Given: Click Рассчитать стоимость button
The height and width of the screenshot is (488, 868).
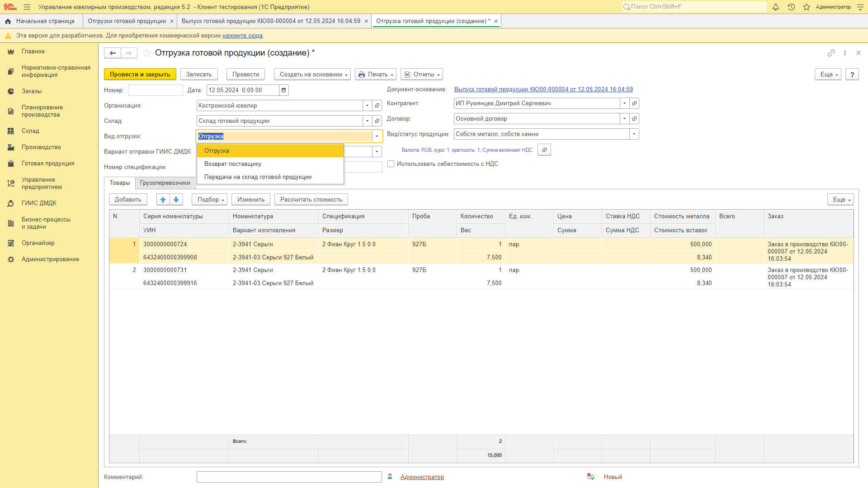Looking at the screenshot, I should 311,200.
